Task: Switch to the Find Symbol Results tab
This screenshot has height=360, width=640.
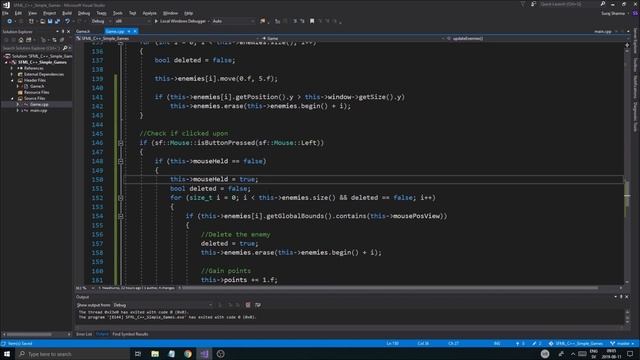Action: 130,334
